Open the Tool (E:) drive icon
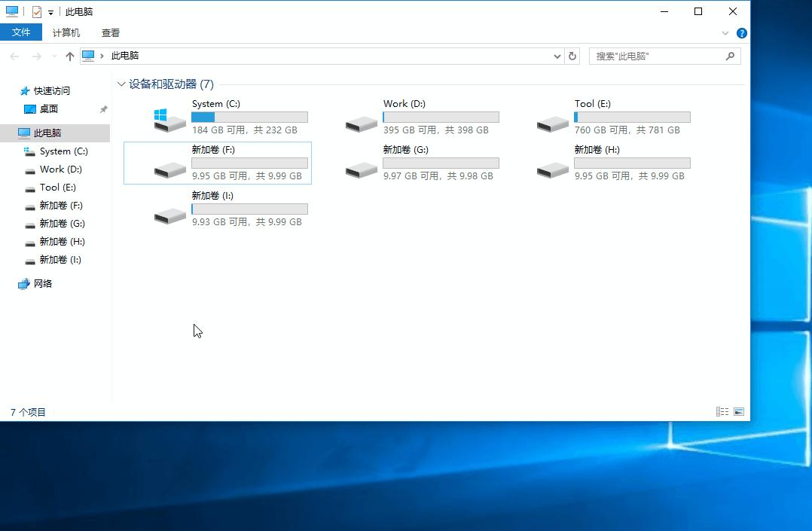The height and width of the screenshot is (531, 812). [x=553, y=124]
